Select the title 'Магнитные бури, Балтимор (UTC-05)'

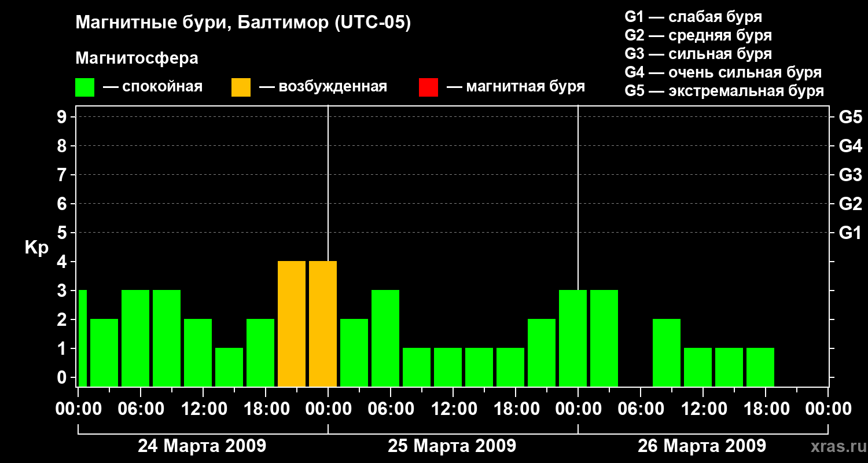point(243,23)
